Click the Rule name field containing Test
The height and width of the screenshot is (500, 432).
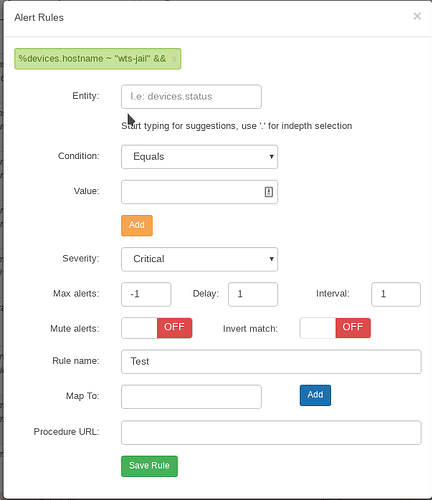[271, 362]
